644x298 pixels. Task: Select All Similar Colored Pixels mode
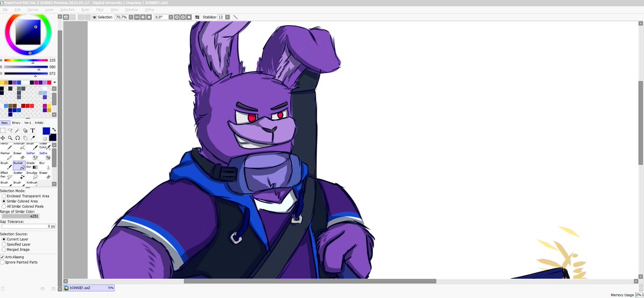[23, 206]
